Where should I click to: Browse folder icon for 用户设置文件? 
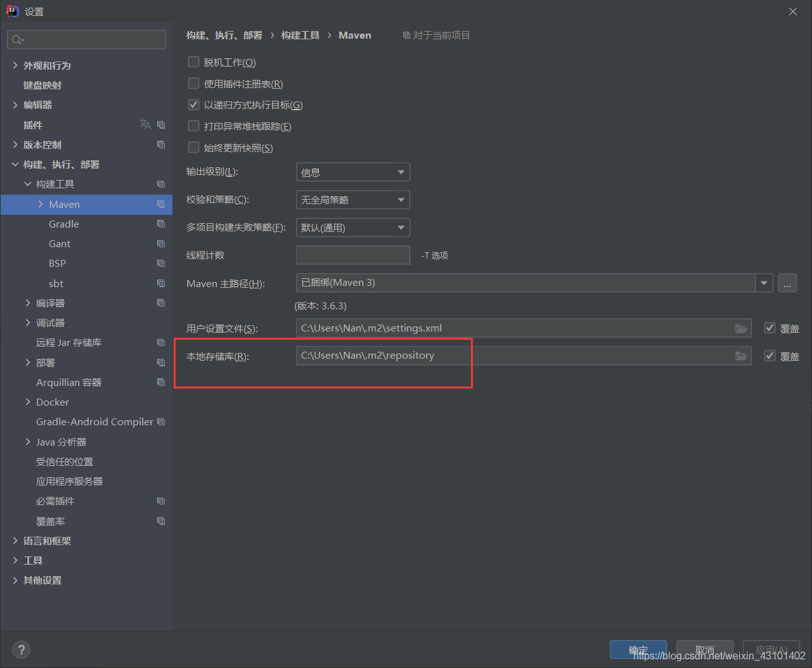point(740,328)
